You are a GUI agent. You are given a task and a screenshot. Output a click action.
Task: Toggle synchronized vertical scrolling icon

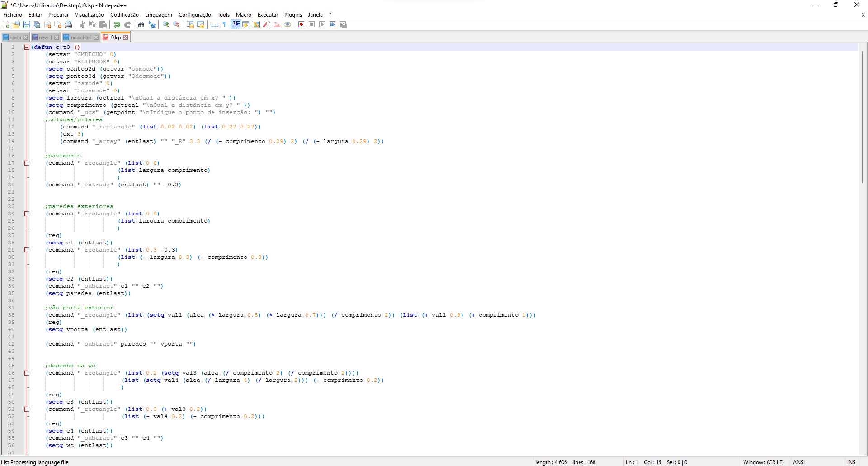coord(190,25)
